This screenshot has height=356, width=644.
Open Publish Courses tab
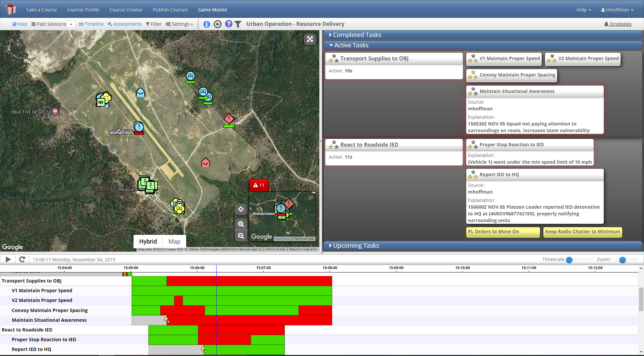pyautogui.click(x=170, y=10)
